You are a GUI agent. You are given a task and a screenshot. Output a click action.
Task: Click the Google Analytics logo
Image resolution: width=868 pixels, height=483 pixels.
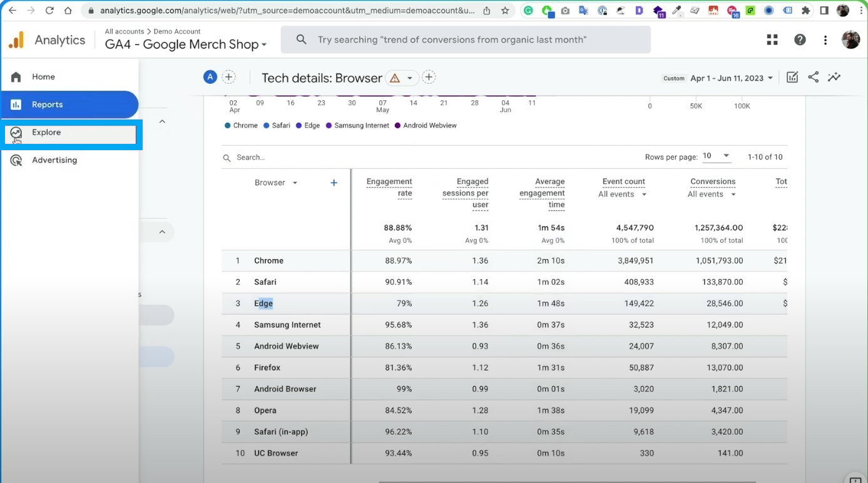(16, 40)
